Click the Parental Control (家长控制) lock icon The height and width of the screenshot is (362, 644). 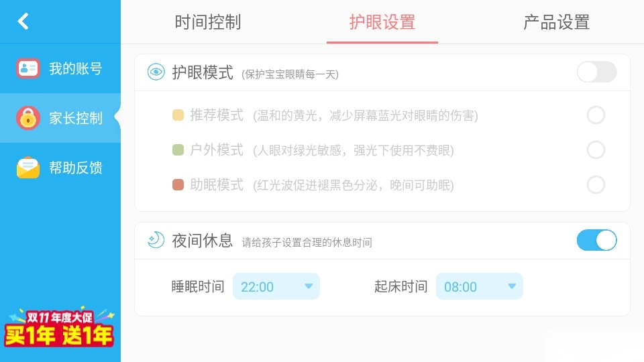click(28, 119)
